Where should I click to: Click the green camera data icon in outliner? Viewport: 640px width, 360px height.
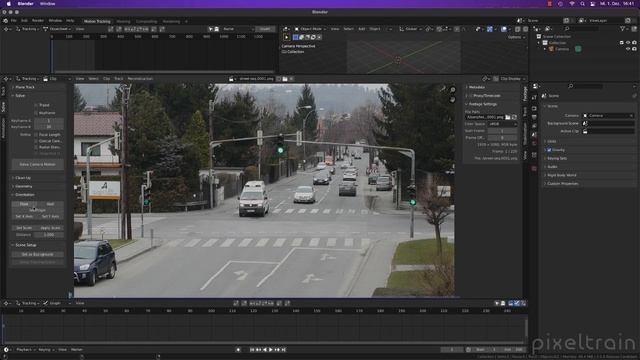click(578, 49)
